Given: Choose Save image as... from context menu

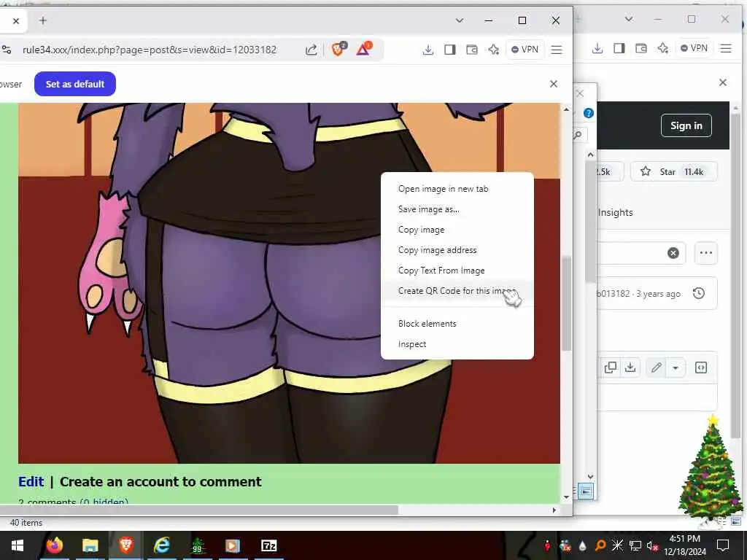Looking at the screenshot, I should (429, 209).
